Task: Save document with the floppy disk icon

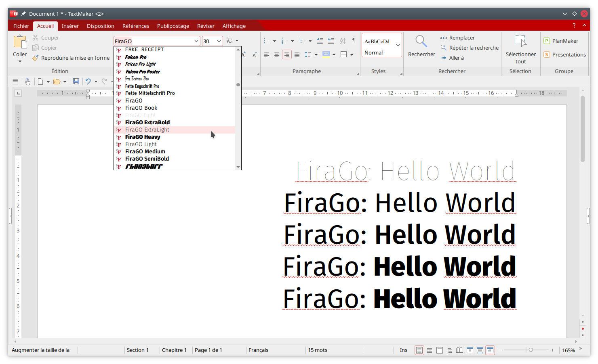Action: 76,82
